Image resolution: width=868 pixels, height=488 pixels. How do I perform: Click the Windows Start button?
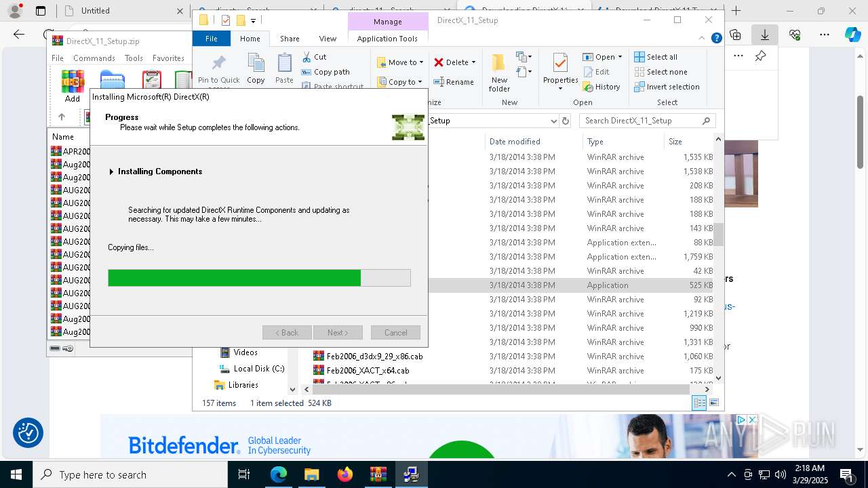tap(16, 474)
